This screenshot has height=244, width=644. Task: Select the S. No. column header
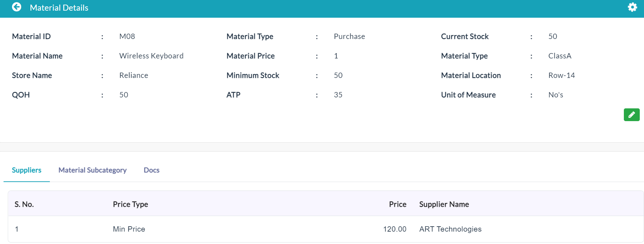click(x=24, y=204)
